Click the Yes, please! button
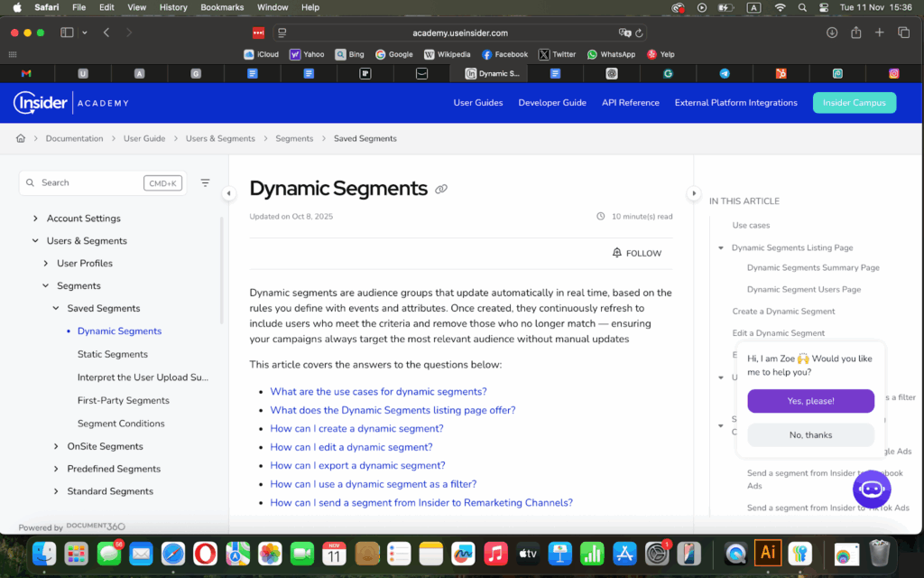Image resolution: width=924 pixels, height=578 pixels. pyautogui.click(x=810, y=401)
